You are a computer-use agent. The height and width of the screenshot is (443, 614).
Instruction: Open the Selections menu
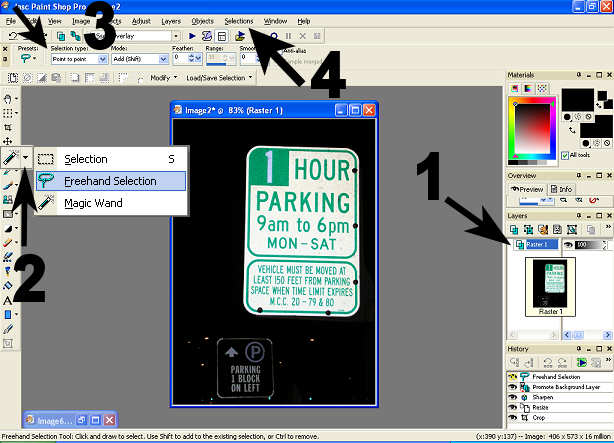click(239, 21)
